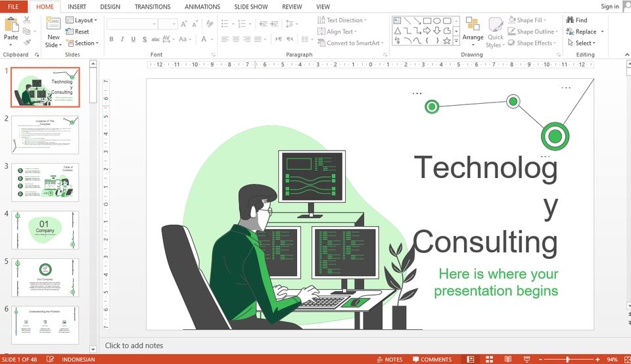Switch to the SLIDE SHOW tab
The height and width of the screenshot is (364, 631).
tap(251, 7)
